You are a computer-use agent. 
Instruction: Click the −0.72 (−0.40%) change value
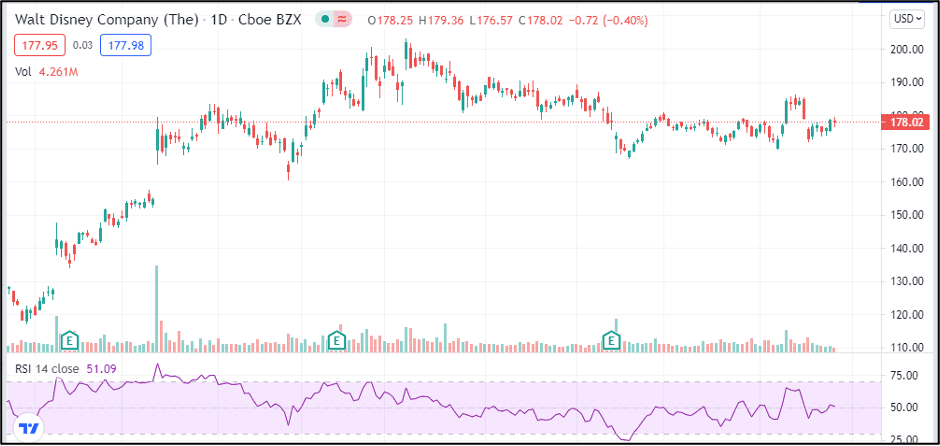[608, 20]
